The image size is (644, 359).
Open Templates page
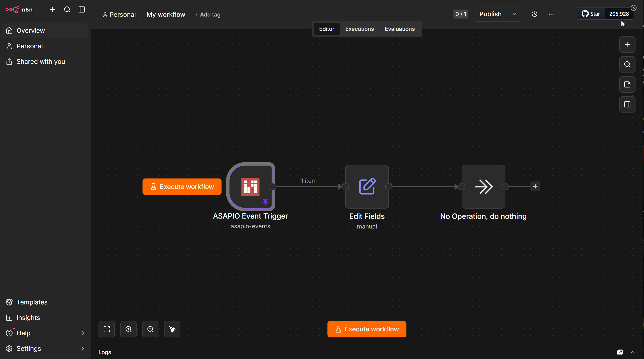[x=45, y=302]
